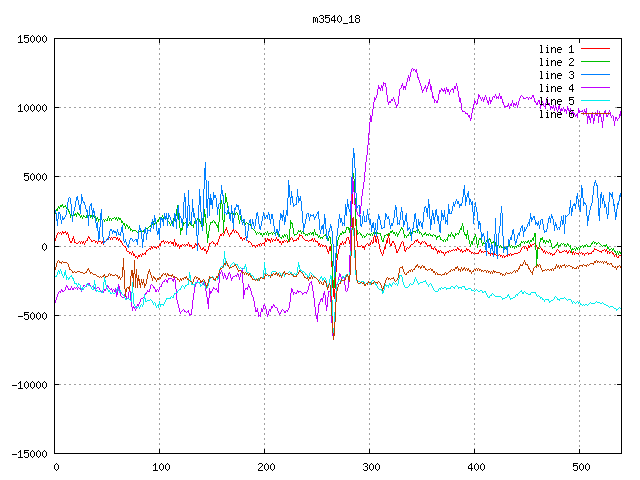Click the 10000 y-axis tick label
The width and height of the screenshot is (640, 480).
tap(31, 108)
